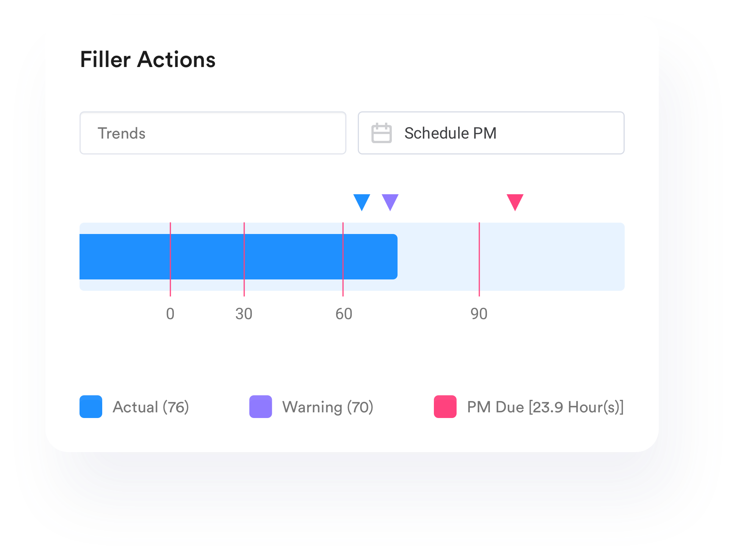Click the vertical gridline at 0
The image size is (736, 560).
click(x=170, y=259)
